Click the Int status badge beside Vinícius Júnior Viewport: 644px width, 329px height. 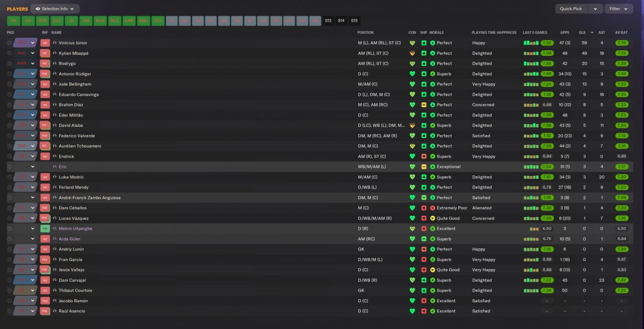45,43
